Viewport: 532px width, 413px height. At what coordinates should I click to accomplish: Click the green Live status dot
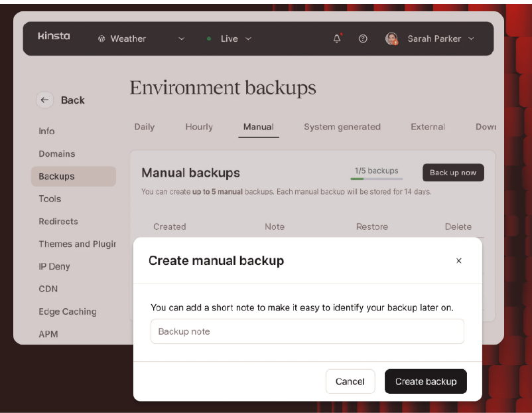click(x=209, y=39)
